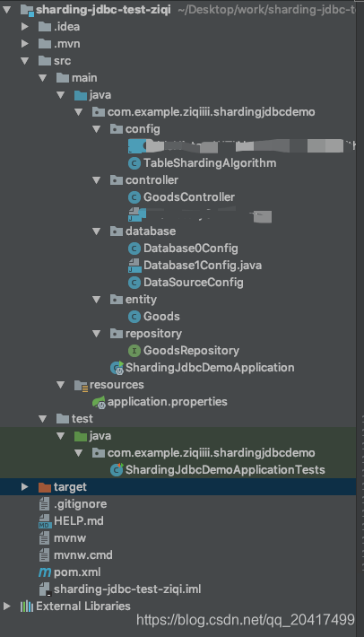This screenshot has height=637, width=364.
Task: Click the Java file icon of Database1Config.java
Action: point(134,266)
